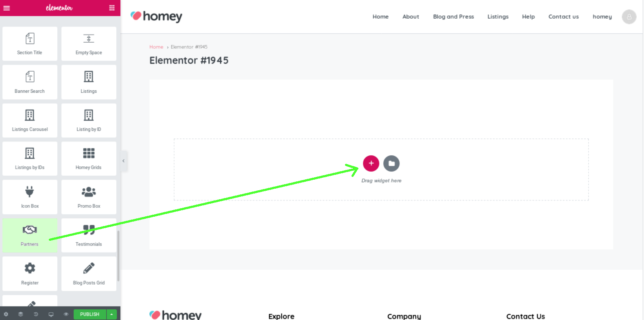Click the widget panel scrollbar

[118, 256]
